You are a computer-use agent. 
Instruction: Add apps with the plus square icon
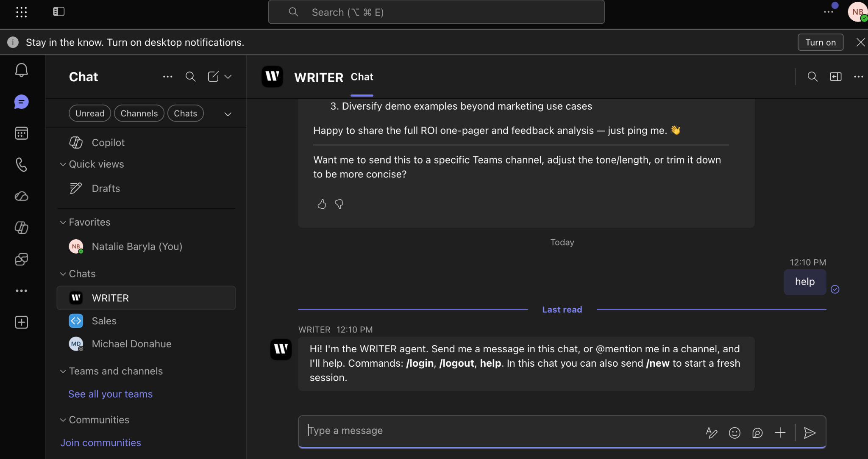pos(21,322)
